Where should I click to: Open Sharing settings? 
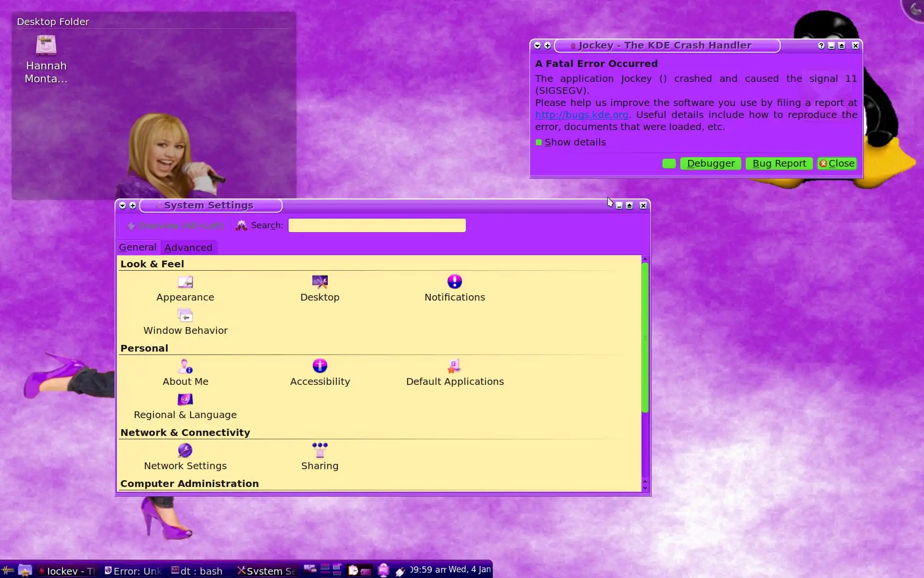(x=320, y=451)
